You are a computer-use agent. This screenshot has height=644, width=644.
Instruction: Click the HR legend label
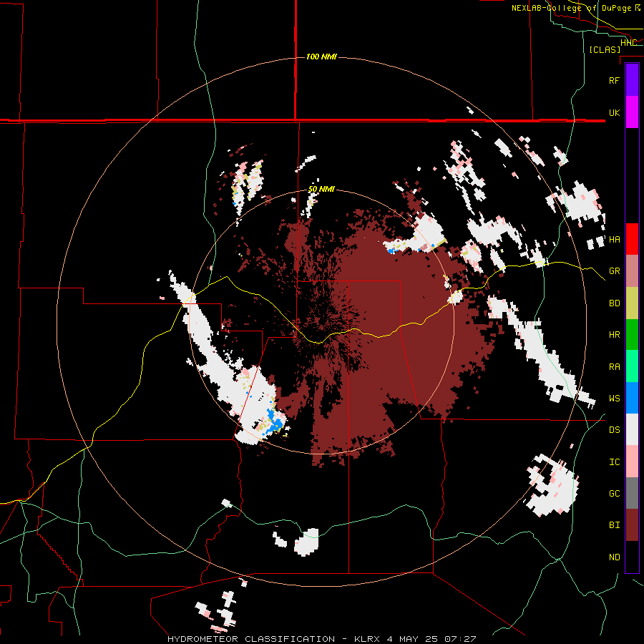point(614,335)
